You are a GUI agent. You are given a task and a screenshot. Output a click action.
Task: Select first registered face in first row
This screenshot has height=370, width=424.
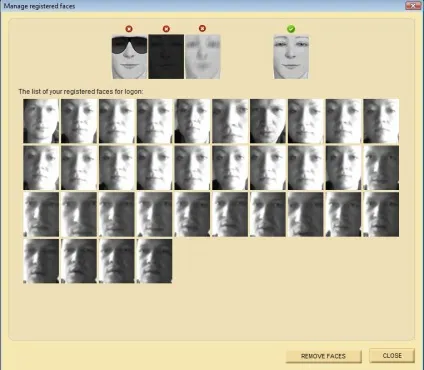tap(41, 121)
